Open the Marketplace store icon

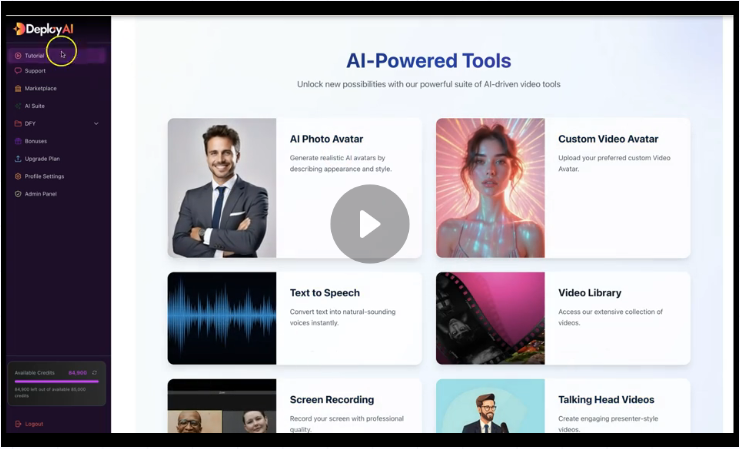tap(18, 88)
